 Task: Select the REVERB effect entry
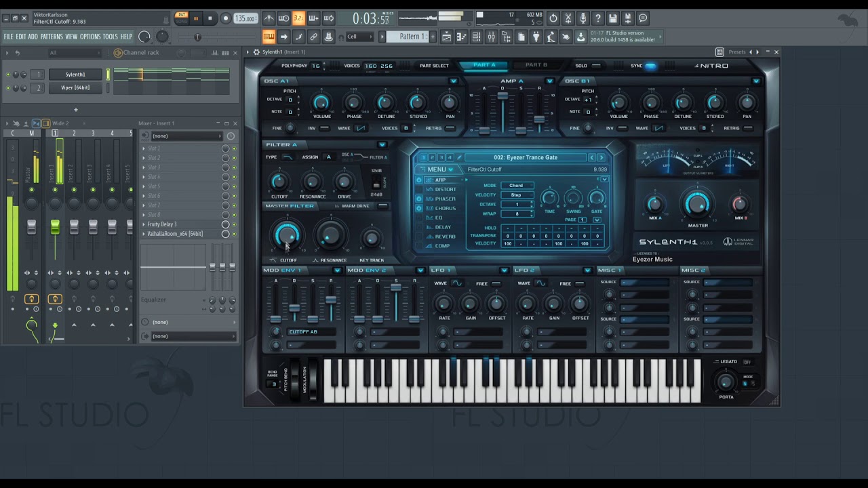tap(445, 237)
